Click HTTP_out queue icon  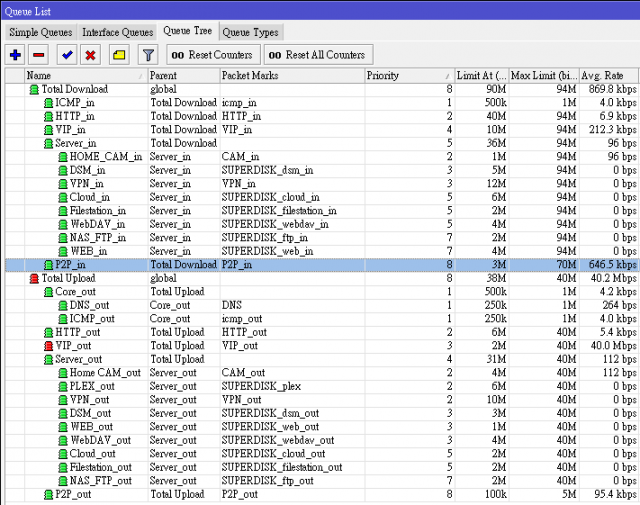(48, 333)
